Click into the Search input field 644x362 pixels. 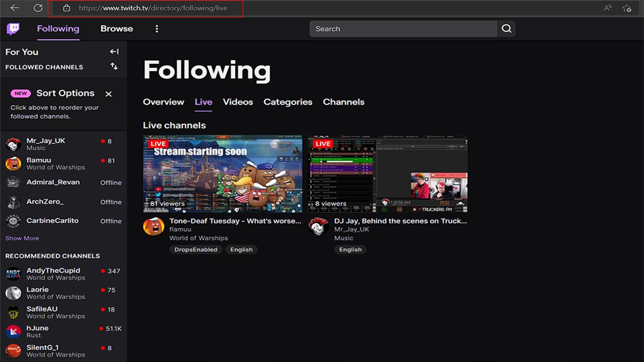(403, 29)
